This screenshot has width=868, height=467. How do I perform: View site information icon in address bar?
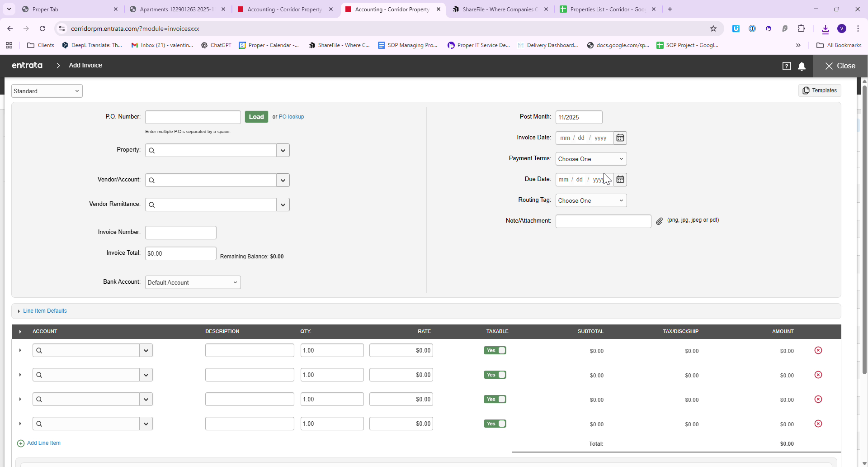62,29
